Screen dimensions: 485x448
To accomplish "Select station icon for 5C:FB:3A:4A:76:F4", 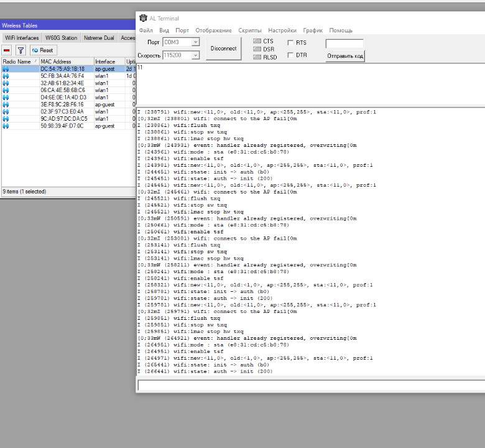I will coord(6,76).
